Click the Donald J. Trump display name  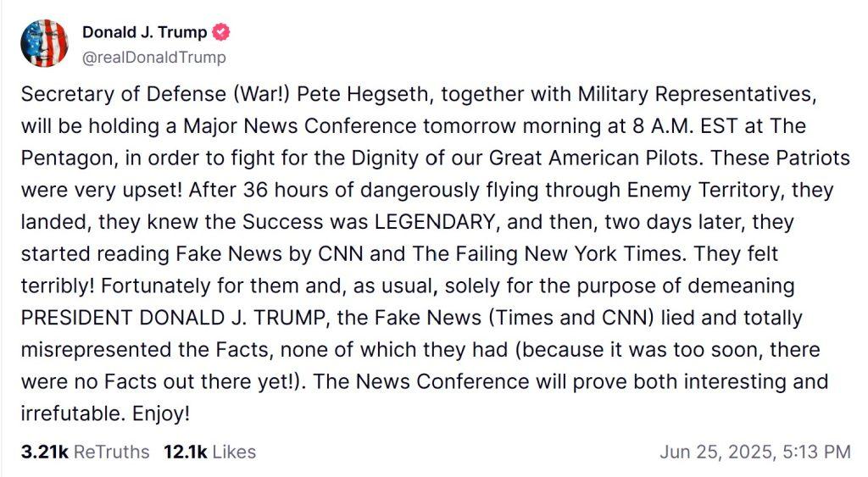(x=144, y=33)
